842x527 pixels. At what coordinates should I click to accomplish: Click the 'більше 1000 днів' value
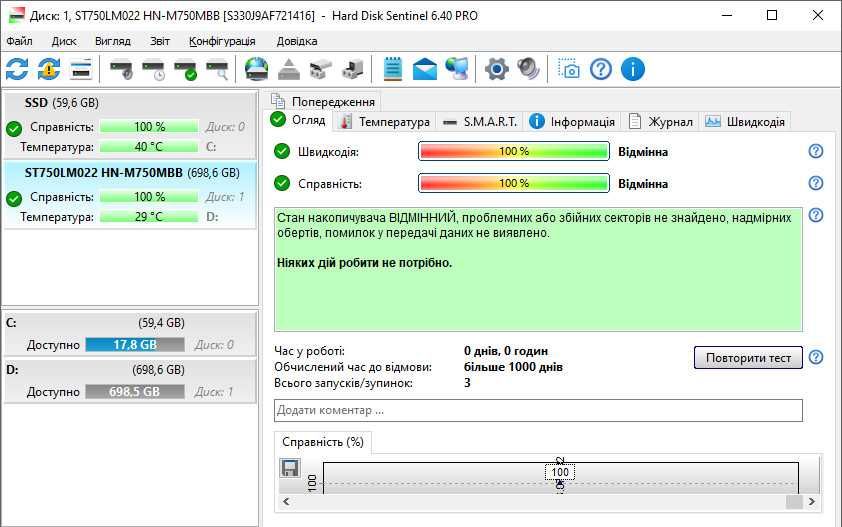click(513, 367)
